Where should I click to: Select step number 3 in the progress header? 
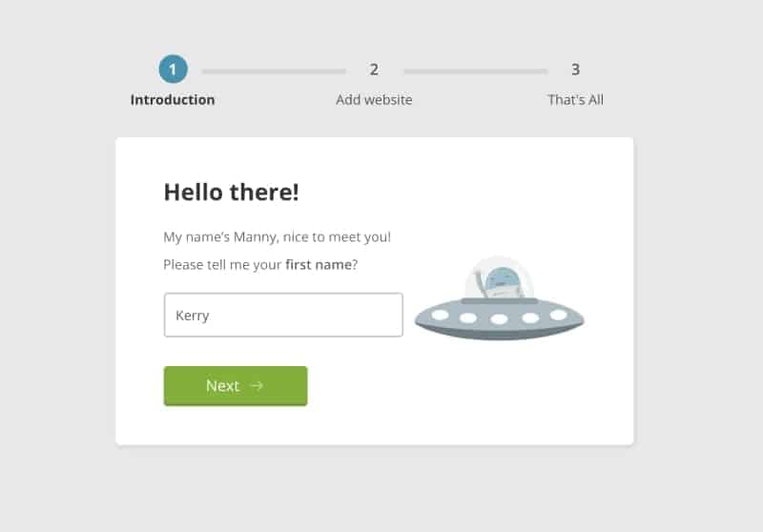pos(575,70)
